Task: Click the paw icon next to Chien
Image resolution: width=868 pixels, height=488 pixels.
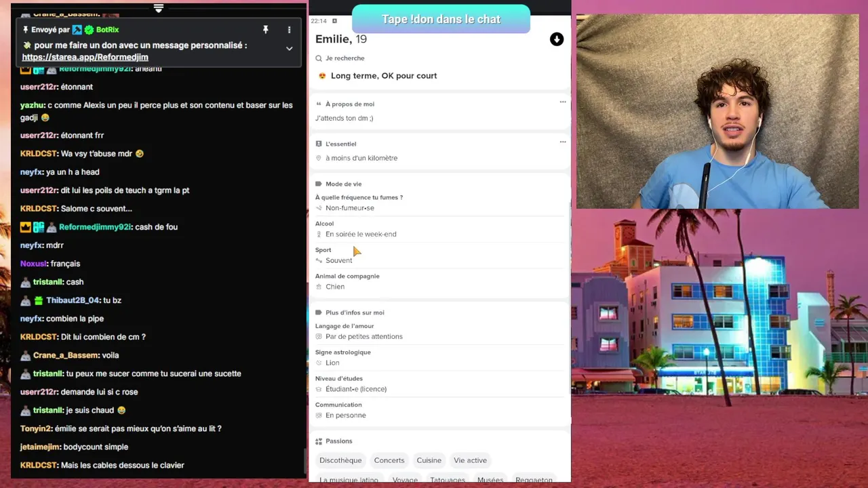Action: [319, 287]
